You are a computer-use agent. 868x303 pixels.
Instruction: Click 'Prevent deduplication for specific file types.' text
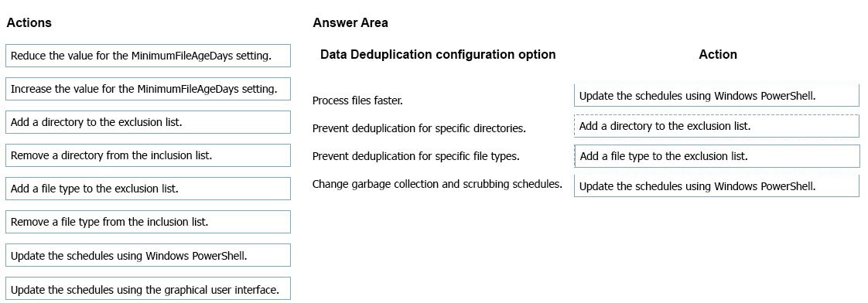click(415, 156)
